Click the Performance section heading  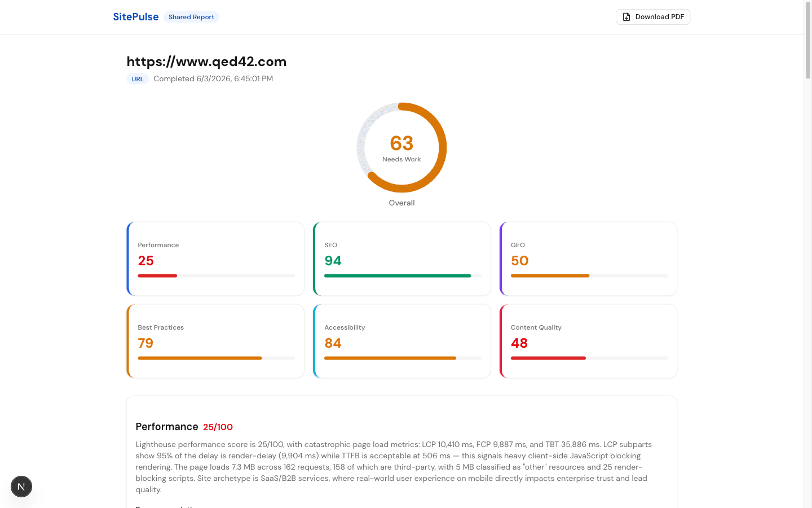pos(167,427)
